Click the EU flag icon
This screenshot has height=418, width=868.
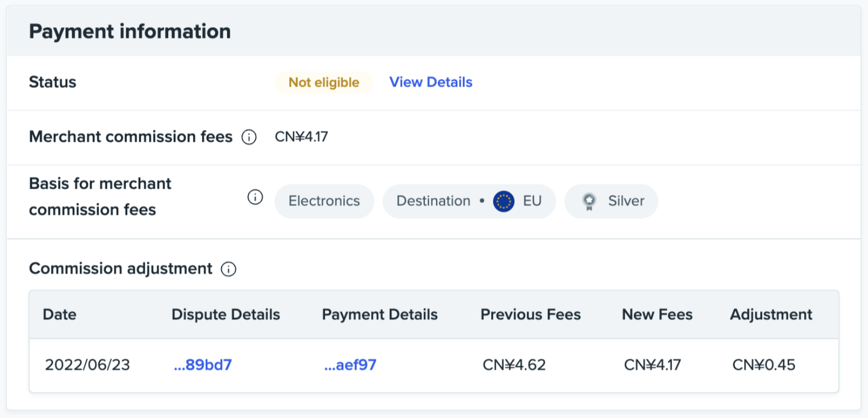point(503,201)
